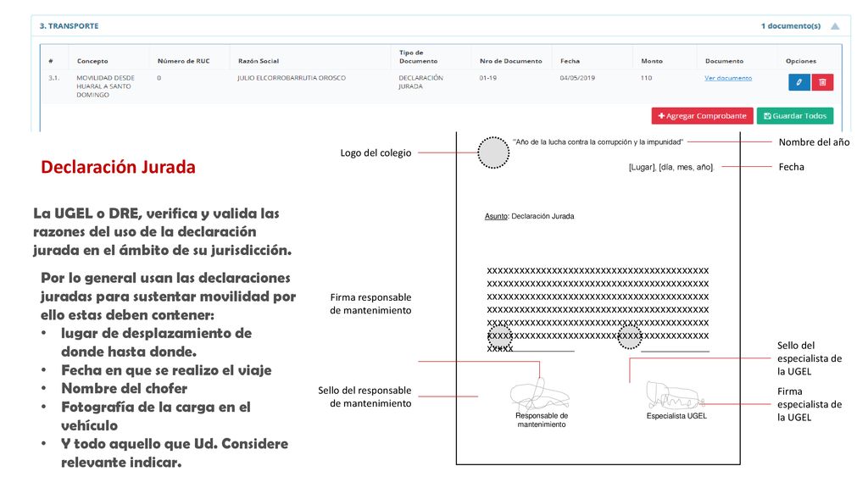The width and height of the screenshot is (868, 488).
Task: Click the 'Nro de Documento' column header
Action: [x=511, y=61]
